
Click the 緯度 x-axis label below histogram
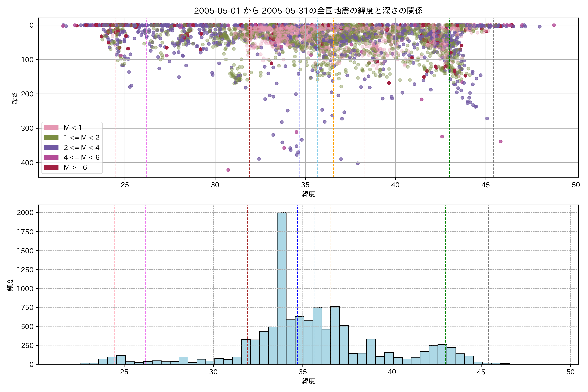pyautogui.click(x=308, y=381)
